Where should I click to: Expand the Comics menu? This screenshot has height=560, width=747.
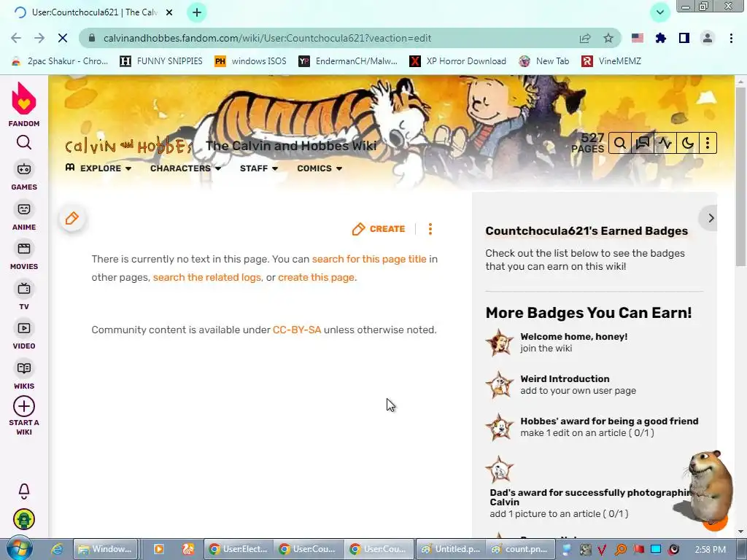(x=320, y=168)
